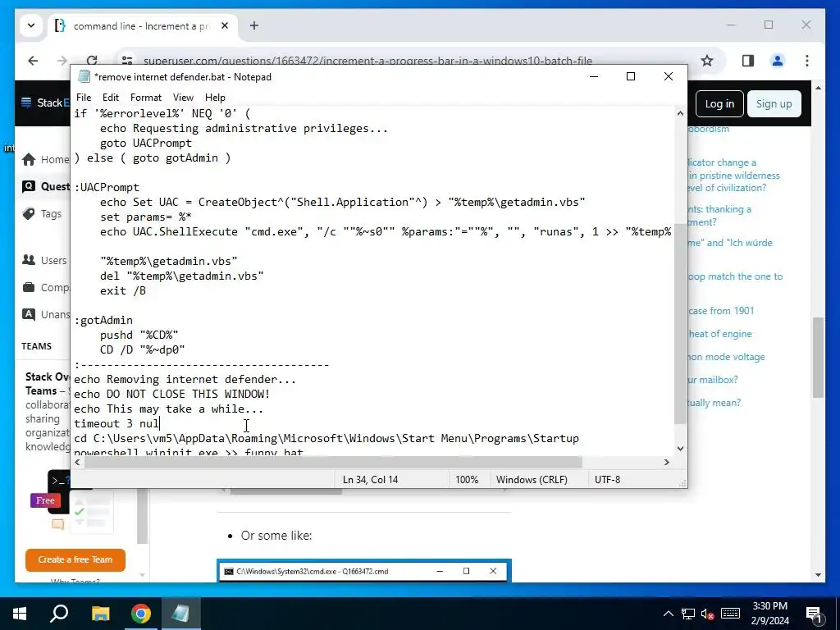The height and width of the screenshot is (630, 840).
Task: Click network tray icon
Action: [x=688, y=614]
